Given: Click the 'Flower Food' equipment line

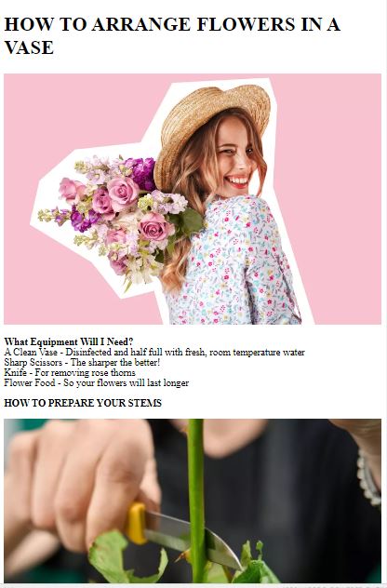Looking at the screenshot, I should point(97,383).
